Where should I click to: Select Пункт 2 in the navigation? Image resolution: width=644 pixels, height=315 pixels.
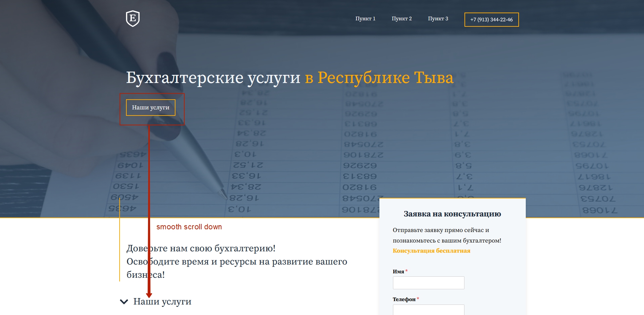click(401, 19)
